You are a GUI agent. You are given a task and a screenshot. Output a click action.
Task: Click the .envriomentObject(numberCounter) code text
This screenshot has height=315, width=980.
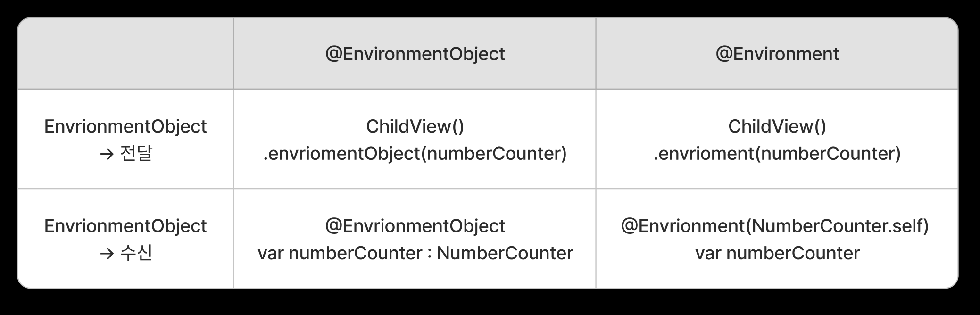(x=415, y=154)
